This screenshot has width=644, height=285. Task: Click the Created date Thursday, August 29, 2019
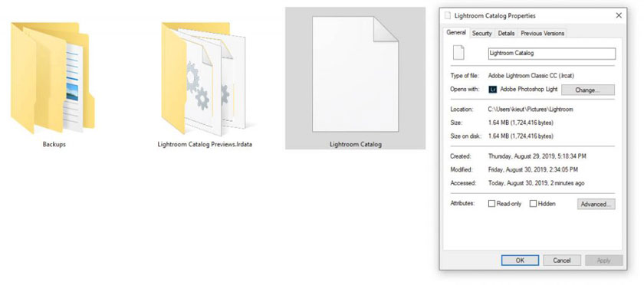[537, 156]
